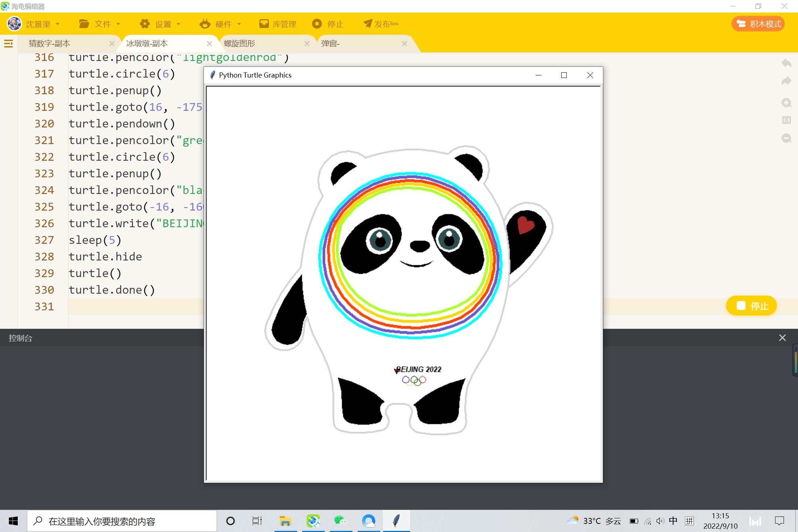Screen dimensions: 798x532
Task: Open the notification center icon
Action: click(780, 521)
